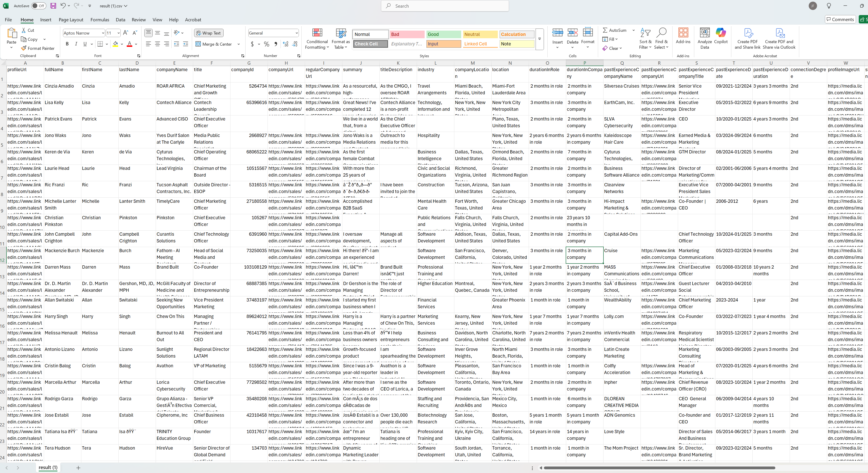This screenshot has width=868, height=473.
Task: Click the Comma Style icon
Action: [x=276, y=44]
